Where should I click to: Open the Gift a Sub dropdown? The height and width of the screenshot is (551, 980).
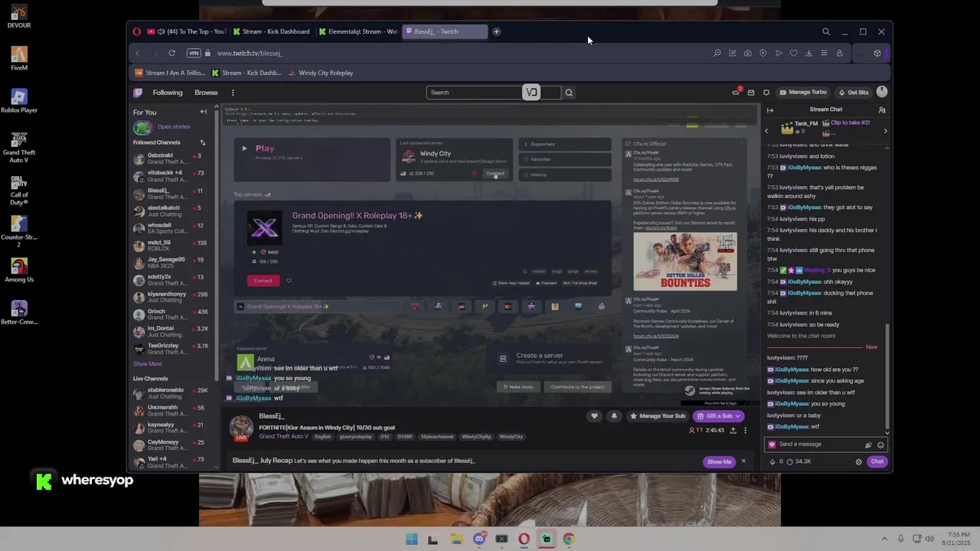pos(717,416)
